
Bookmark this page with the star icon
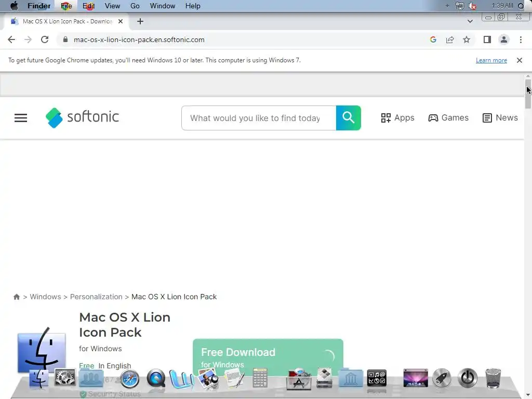click(467, 39)
